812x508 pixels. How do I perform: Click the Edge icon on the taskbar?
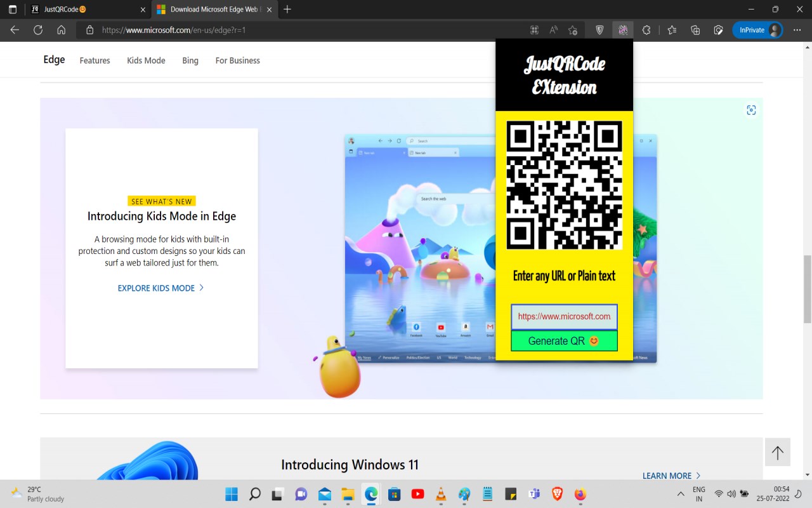[370, 494]
